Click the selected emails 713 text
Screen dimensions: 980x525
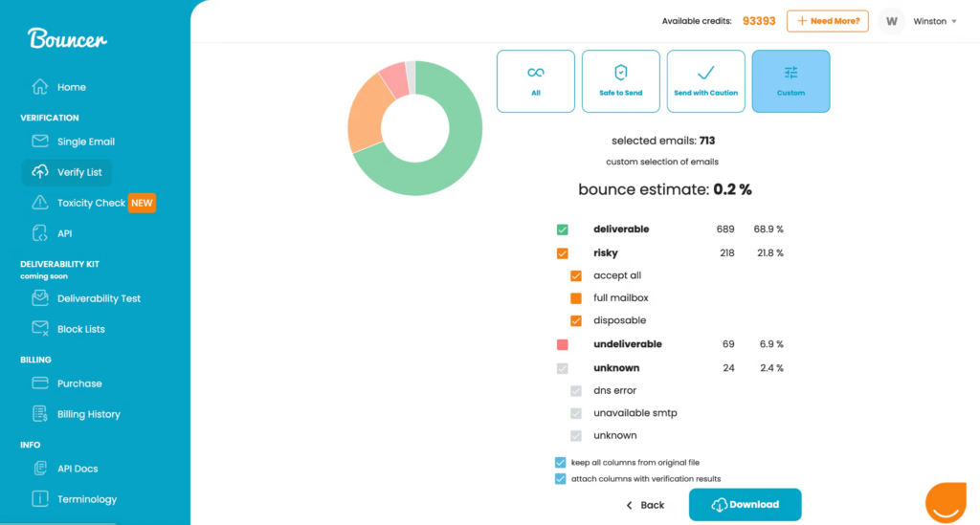(x=663, y=141)
